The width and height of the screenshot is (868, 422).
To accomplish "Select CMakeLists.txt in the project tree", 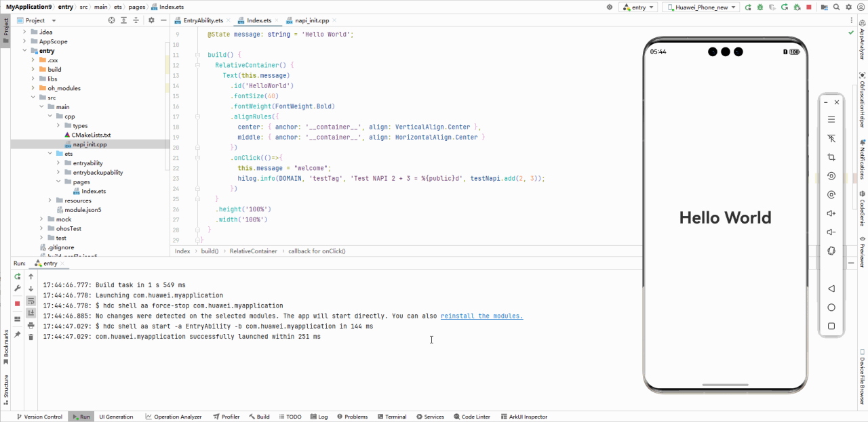I will click(x=91, y=135).
